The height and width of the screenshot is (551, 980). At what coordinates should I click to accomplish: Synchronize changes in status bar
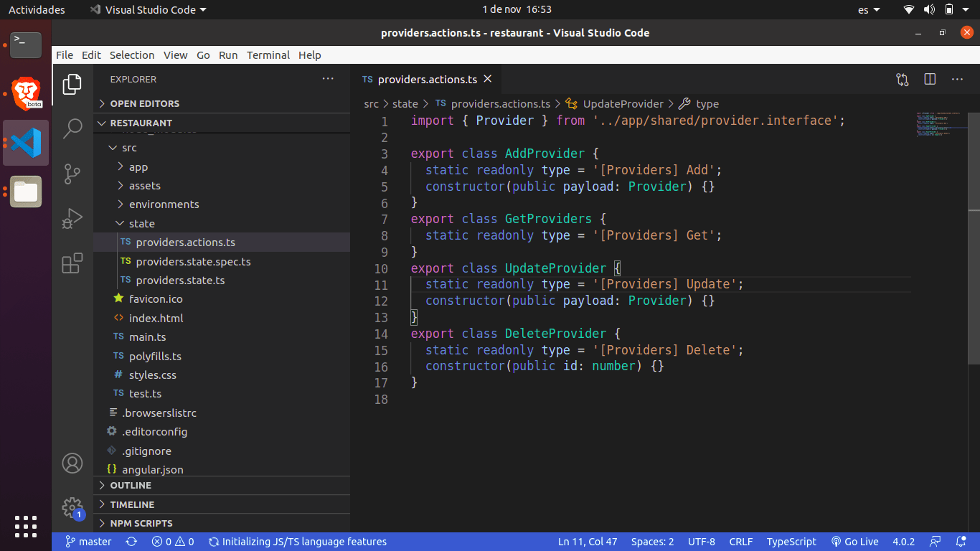[131, 542]
